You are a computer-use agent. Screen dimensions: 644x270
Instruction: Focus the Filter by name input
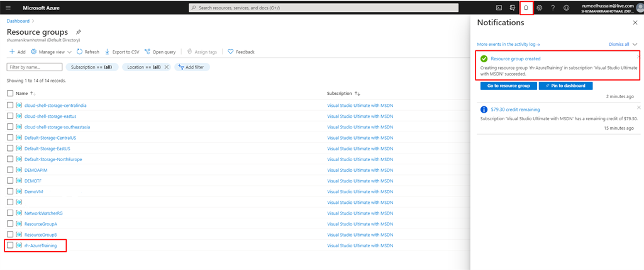35,67
